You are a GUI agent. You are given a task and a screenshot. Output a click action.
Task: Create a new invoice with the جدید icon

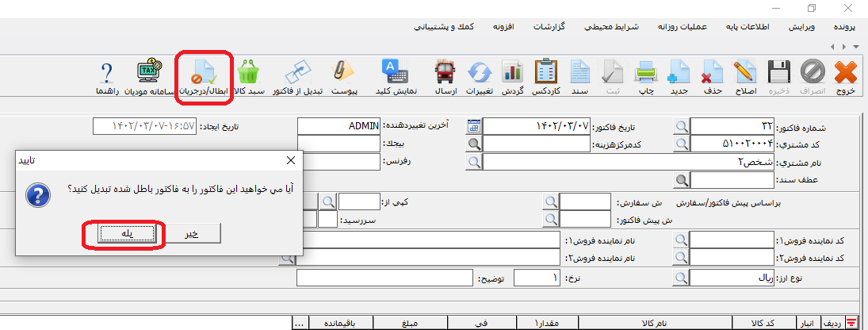point(679,76)
